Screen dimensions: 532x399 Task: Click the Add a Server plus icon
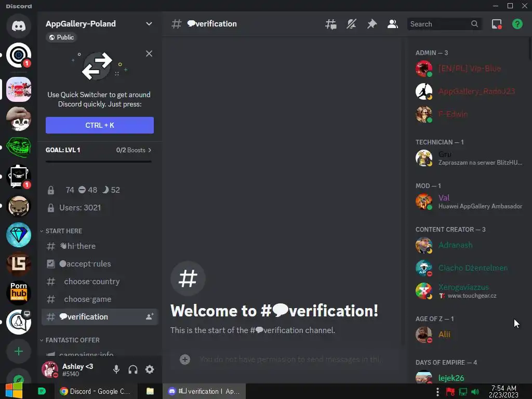pos(19,351)
